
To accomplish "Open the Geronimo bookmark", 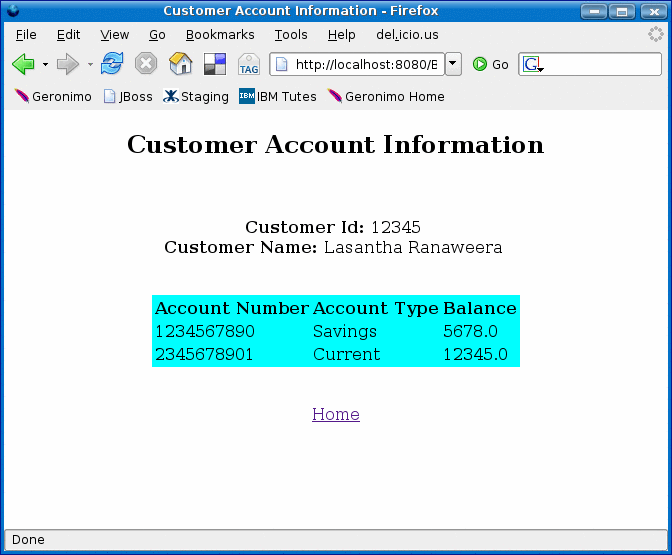I will pyautogui.click(x=53, y=96).
